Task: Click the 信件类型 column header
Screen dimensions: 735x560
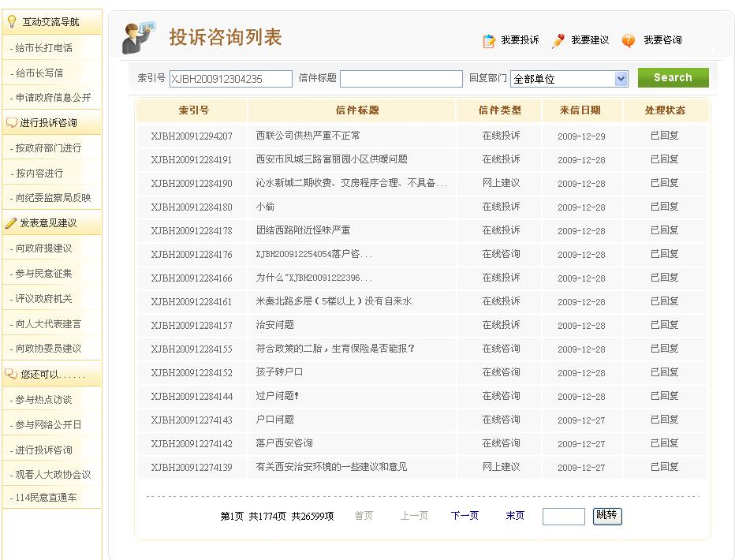Action: (500, 110)
